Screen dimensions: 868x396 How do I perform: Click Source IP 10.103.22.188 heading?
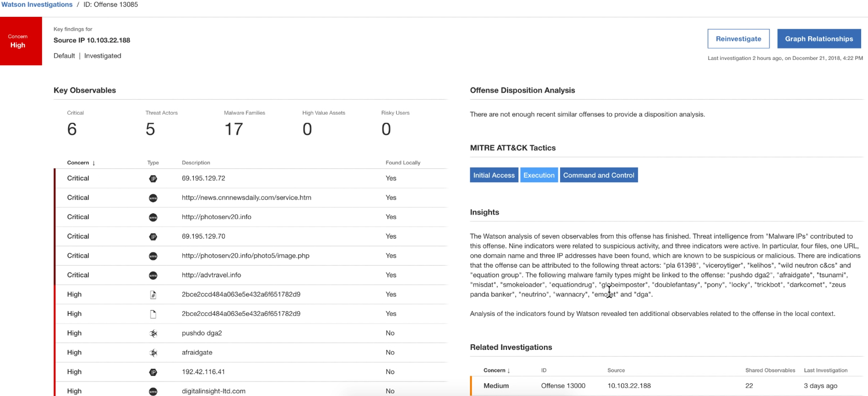[x=92, y=40]
